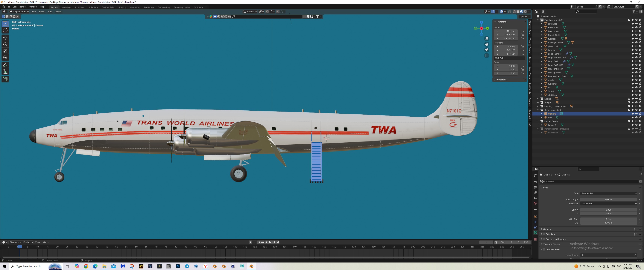644x270 pixels.
Task: Select the Cursor tool in the viewport toolbar
Action: point(5,30)
